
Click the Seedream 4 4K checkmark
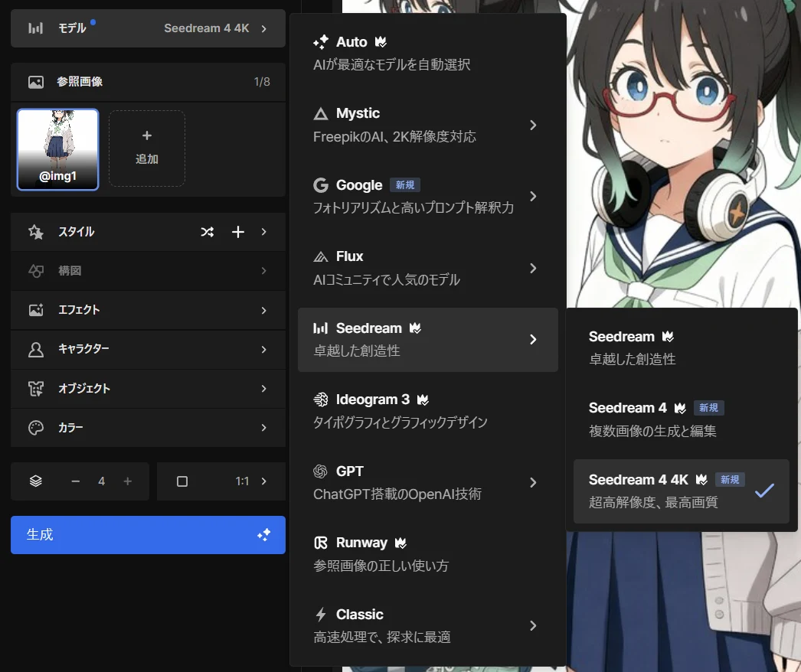point(764,491)
